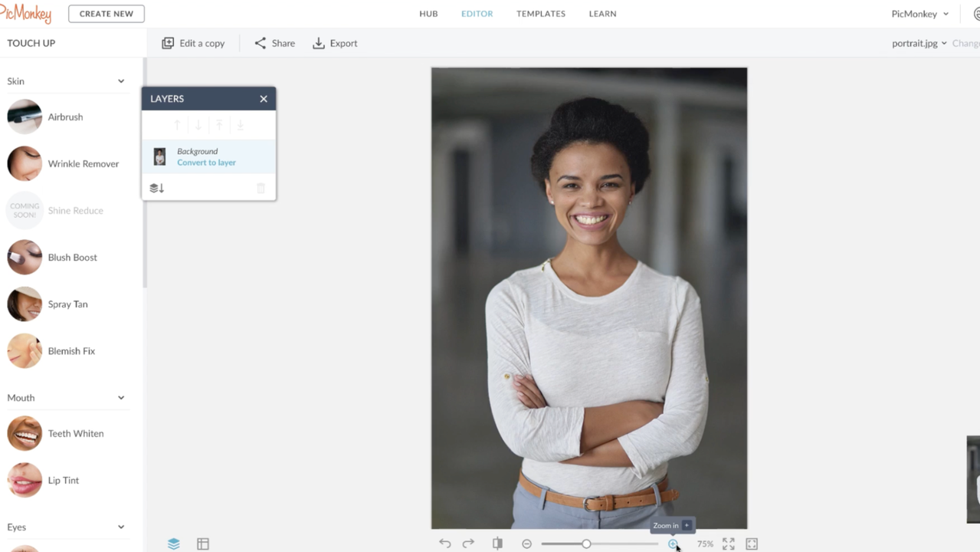Viewport: 980px width, 552px height.
Task: Collapse the Skin section
Action: click(121, 81)
